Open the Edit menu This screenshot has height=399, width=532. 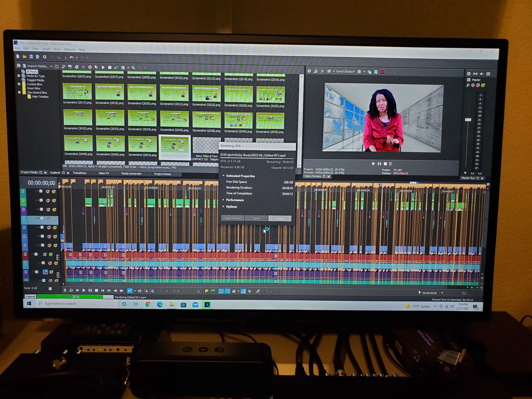point(26,49)
